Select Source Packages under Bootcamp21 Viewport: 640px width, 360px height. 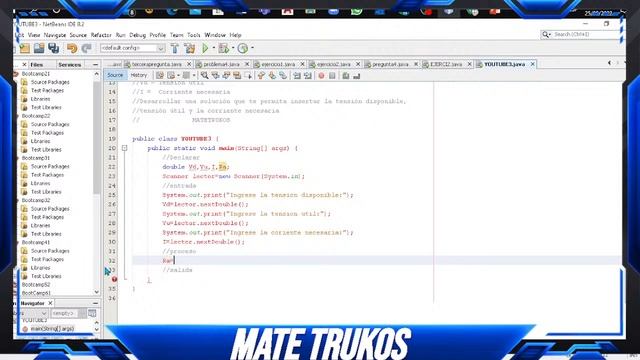pyautogui.click(x=50, y=82)
